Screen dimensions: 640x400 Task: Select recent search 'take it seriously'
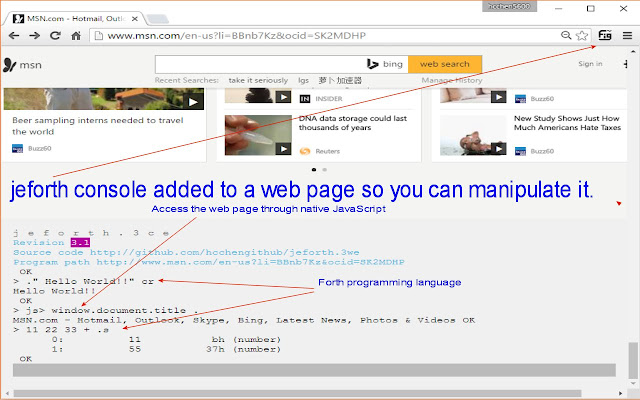[x=258, y=80]
